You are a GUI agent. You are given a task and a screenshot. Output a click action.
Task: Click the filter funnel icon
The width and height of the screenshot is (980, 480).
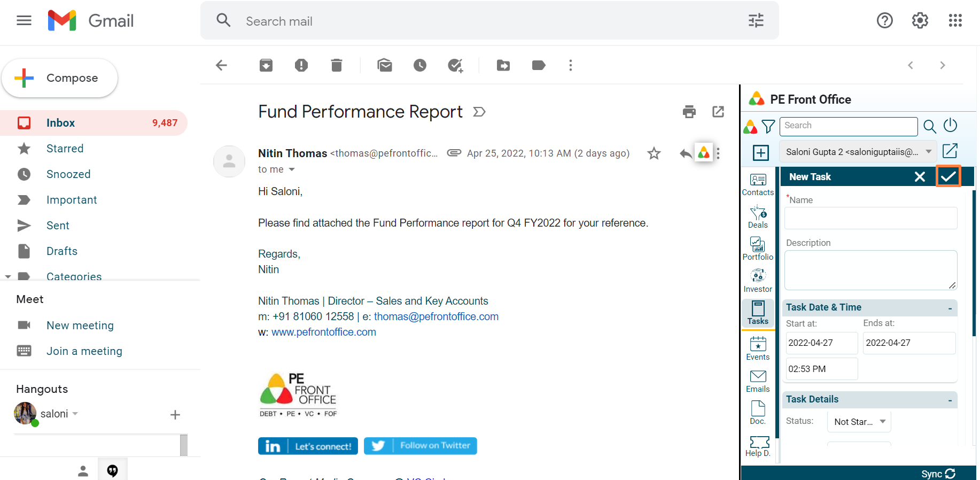[768, 126]
